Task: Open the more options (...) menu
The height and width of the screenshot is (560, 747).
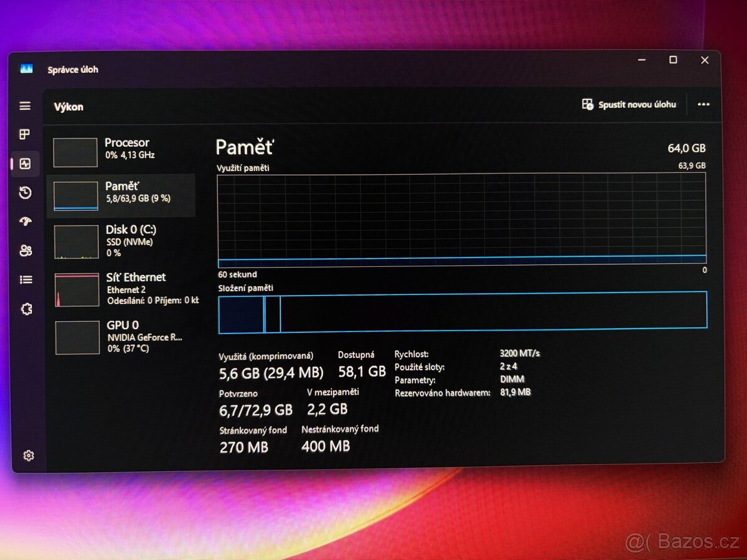Action: [x=703, y=105]
